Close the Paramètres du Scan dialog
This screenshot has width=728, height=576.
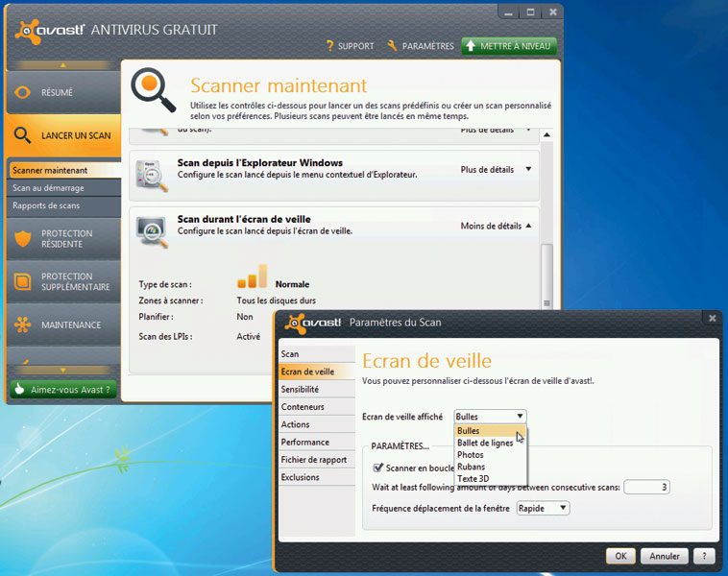[x=713, y=318]
